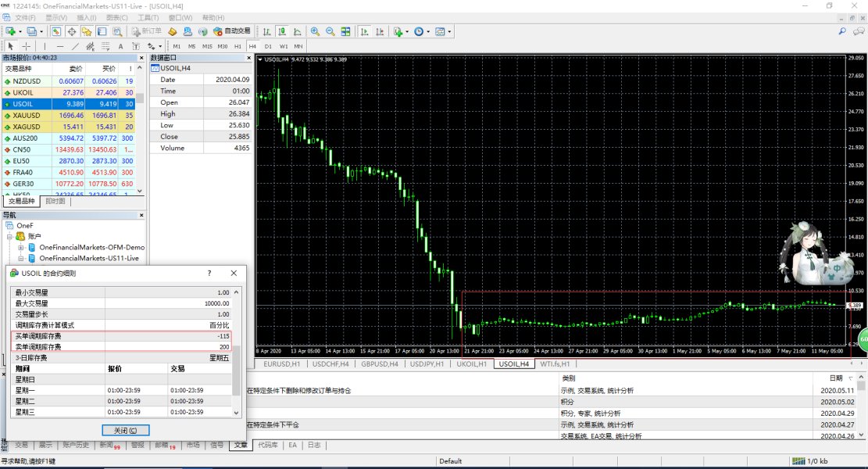Open the 图表(C) menu

(x=116, y=17)
